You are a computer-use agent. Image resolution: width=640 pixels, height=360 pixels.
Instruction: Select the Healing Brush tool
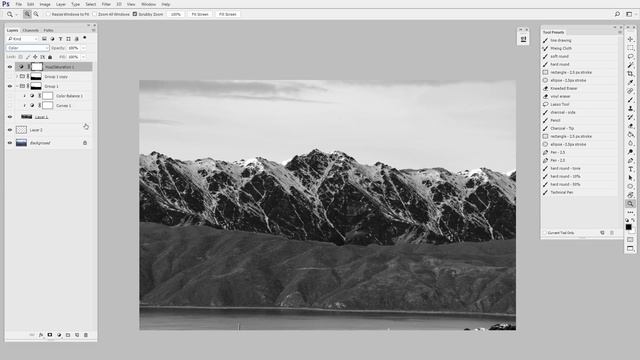(x=630, y=91)
